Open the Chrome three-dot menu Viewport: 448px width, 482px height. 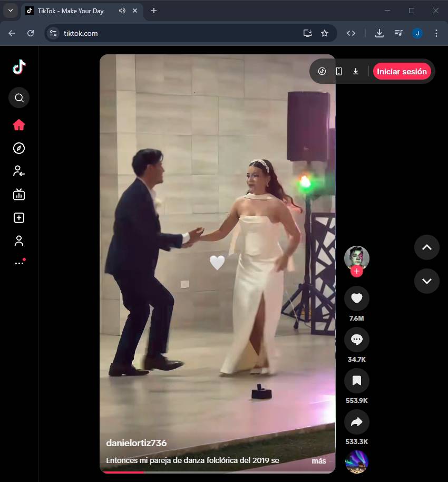436,33
